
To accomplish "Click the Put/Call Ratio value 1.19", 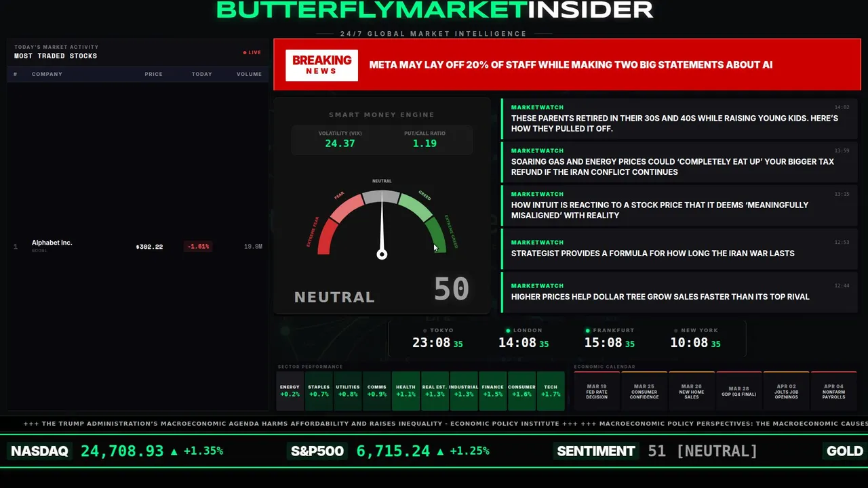I will [425, 143].
